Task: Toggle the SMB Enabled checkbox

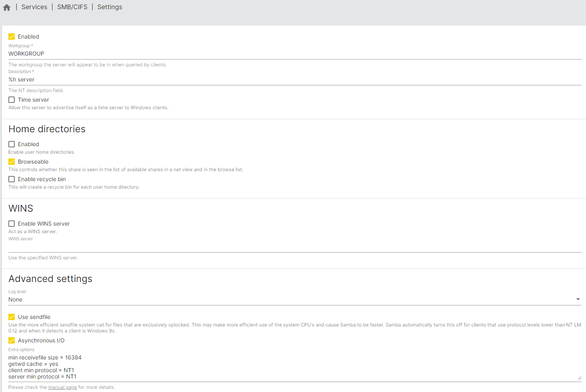Action: coord(12,37)
